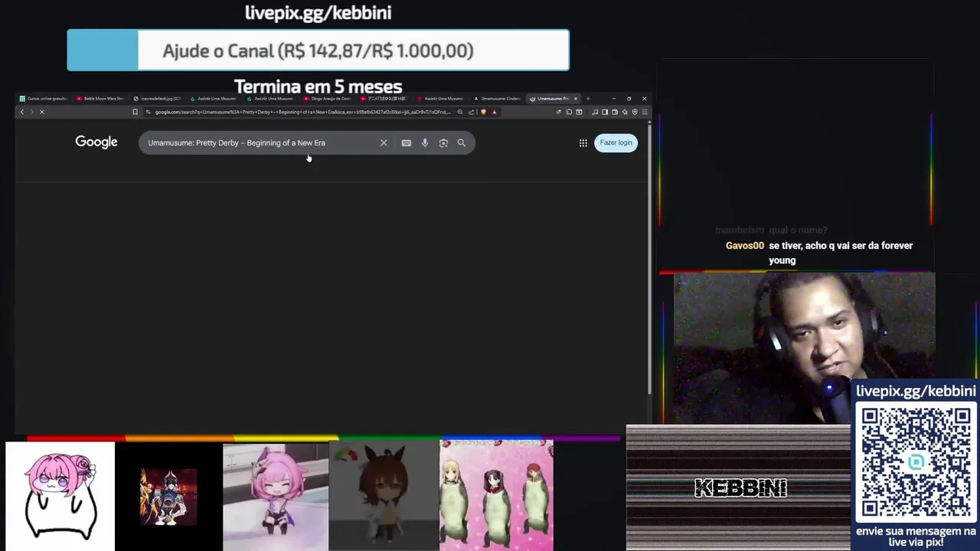Open the browser main hamburger menu
980x551 pixels.
pos(645,112)
